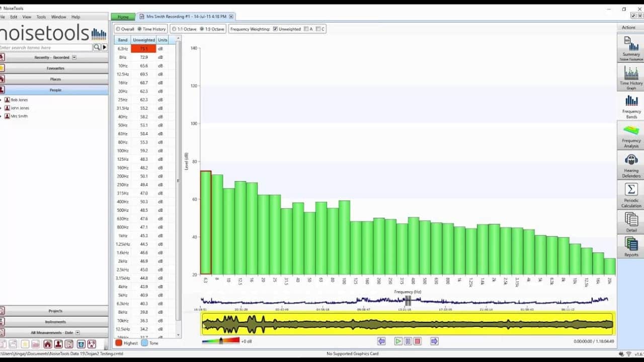Open the Tools menu

[x=41, y=17]
